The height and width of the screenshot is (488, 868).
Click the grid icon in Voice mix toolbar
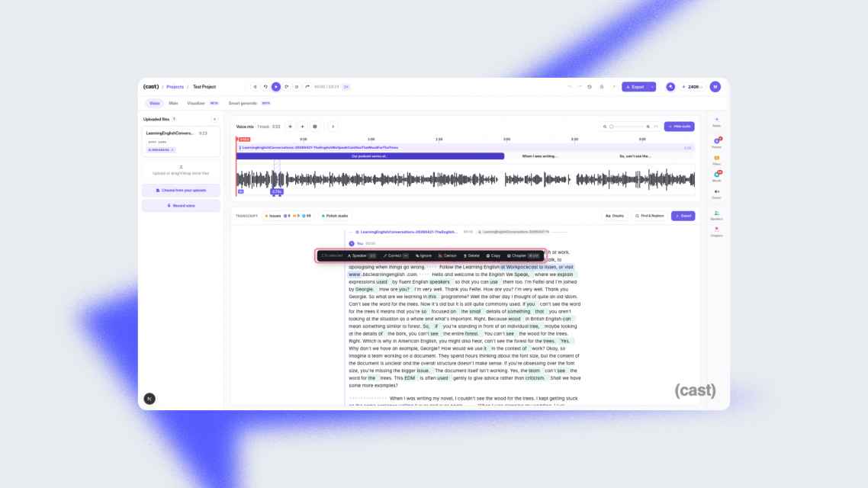[315, 127]
